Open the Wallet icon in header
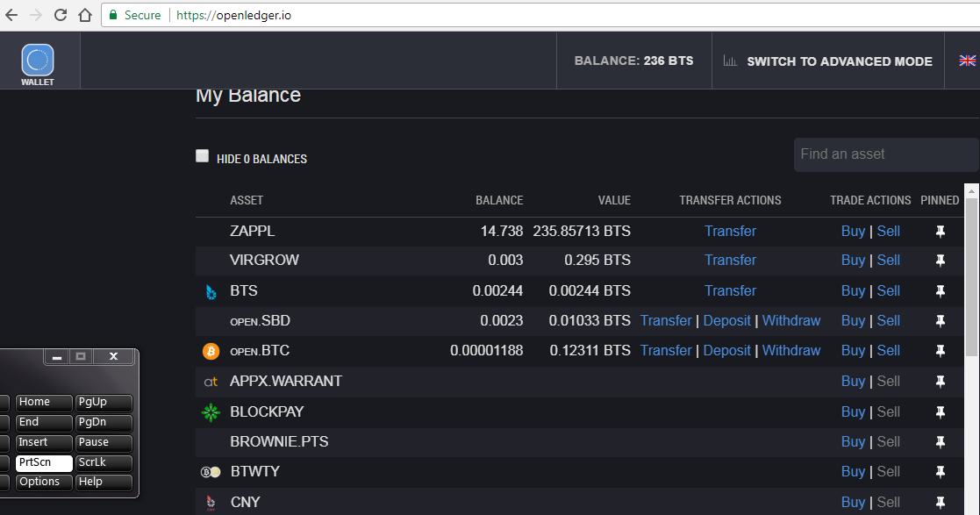980x515 pixels. pos(38,64)
